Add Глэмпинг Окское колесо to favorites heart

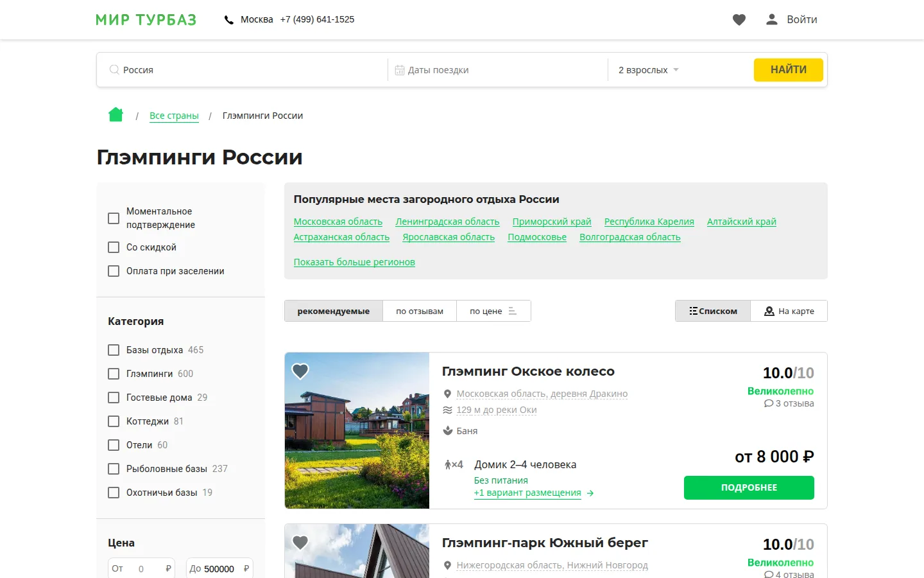click(x=300, y=371)
